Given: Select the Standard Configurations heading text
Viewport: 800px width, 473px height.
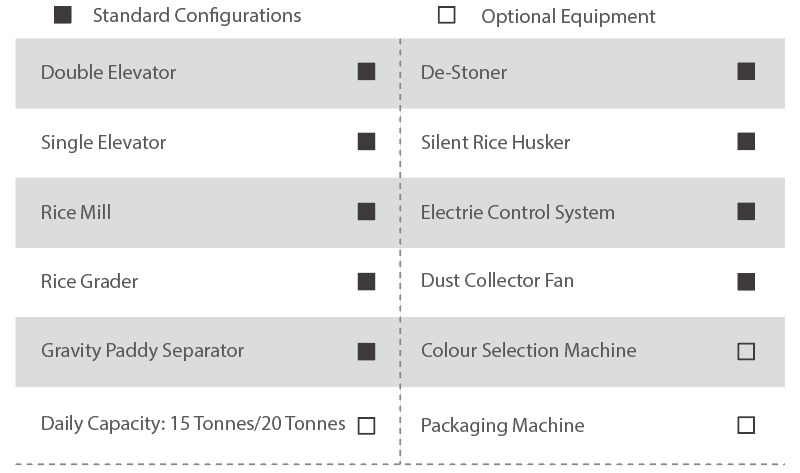Looking at the screenshot, I should coord(196,16).
